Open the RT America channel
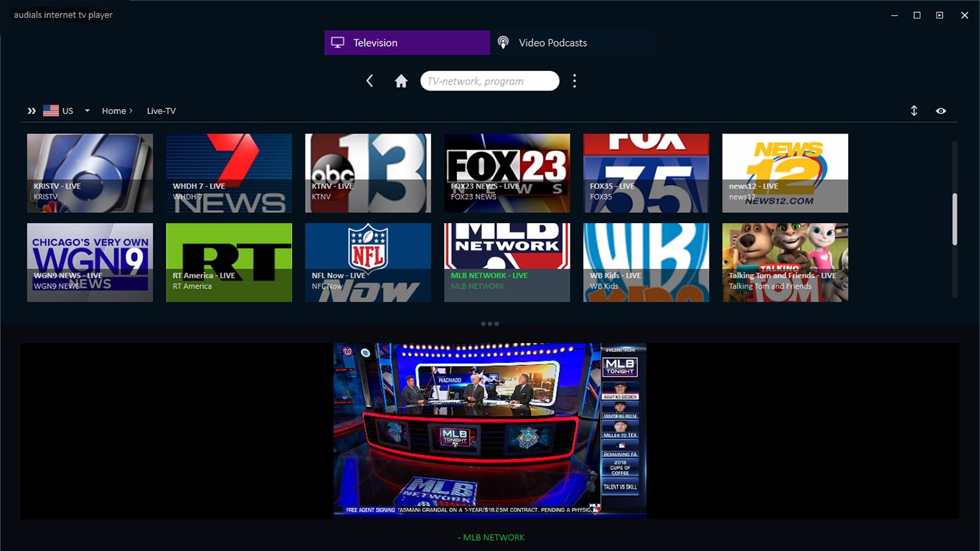Image resolution: width=980 pixels, height=551 pixels. (x=229, y=263)
